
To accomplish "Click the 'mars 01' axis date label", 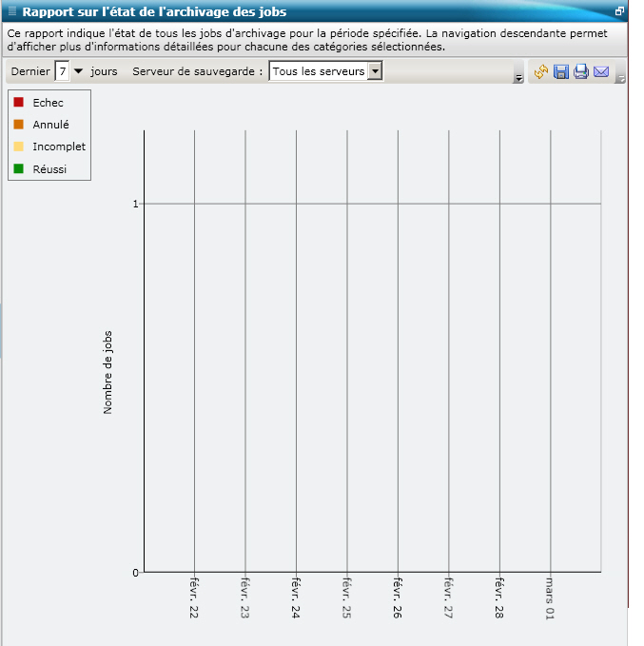I will pos(550,598).
